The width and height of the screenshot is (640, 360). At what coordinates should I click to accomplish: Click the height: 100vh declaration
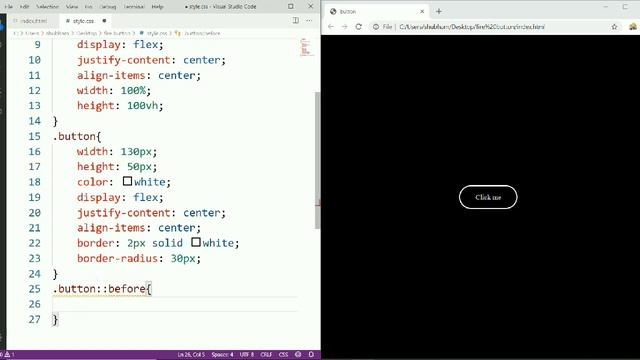pos(120,106)
